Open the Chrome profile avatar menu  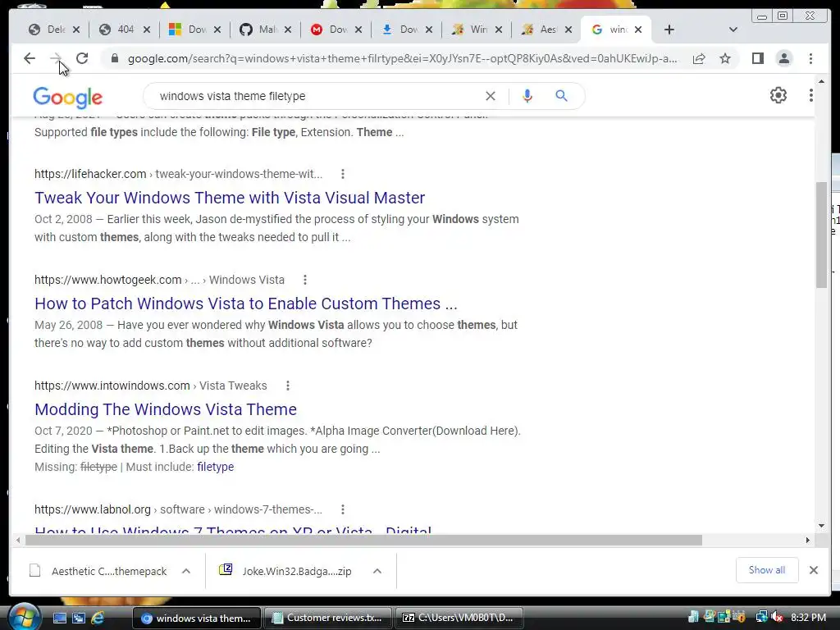coord(783,58)
